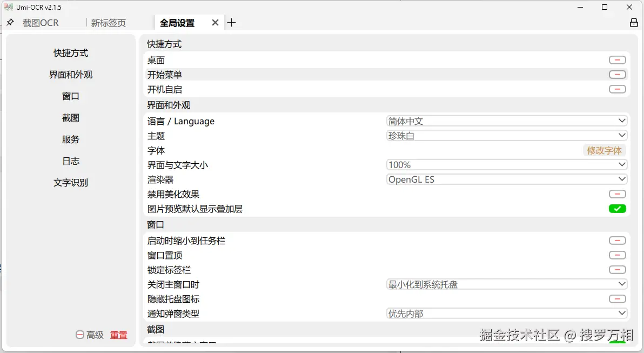Click the 截图 section heading in settings
644x353 pixels.
(156, 330)
